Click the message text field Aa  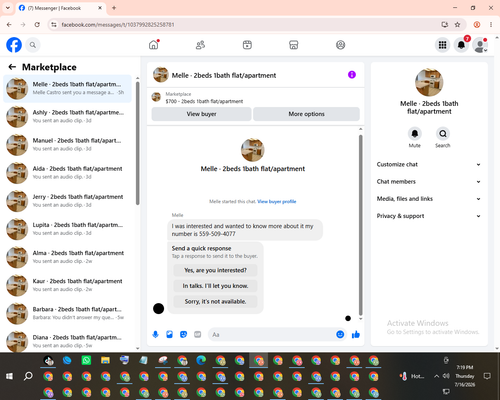click(x=272, y=334)
